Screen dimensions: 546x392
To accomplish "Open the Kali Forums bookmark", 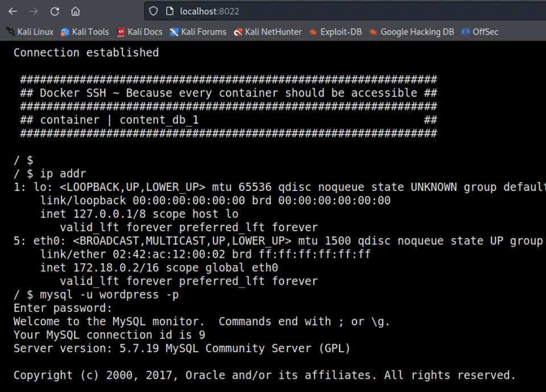I will (x=198, y=32).
